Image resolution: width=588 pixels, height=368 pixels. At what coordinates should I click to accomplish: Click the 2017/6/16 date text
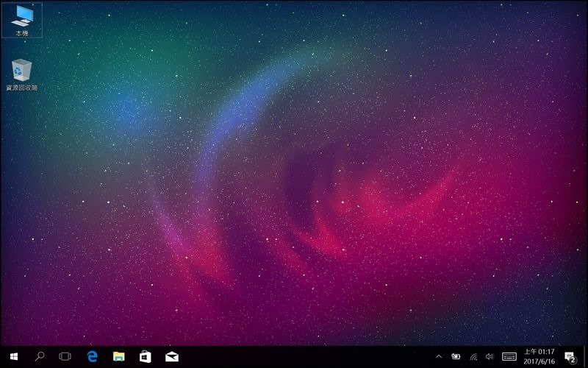tap(539, 362)
